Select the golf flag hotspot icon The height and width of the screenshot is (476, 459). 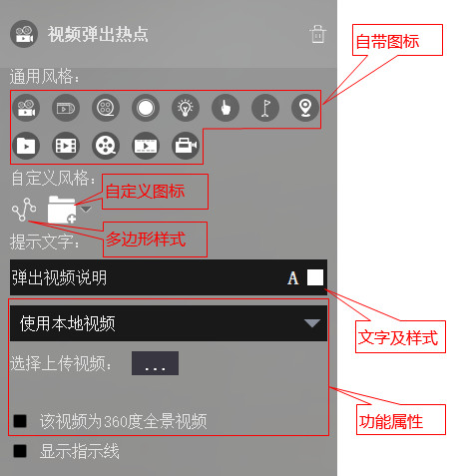click(265, 108)
